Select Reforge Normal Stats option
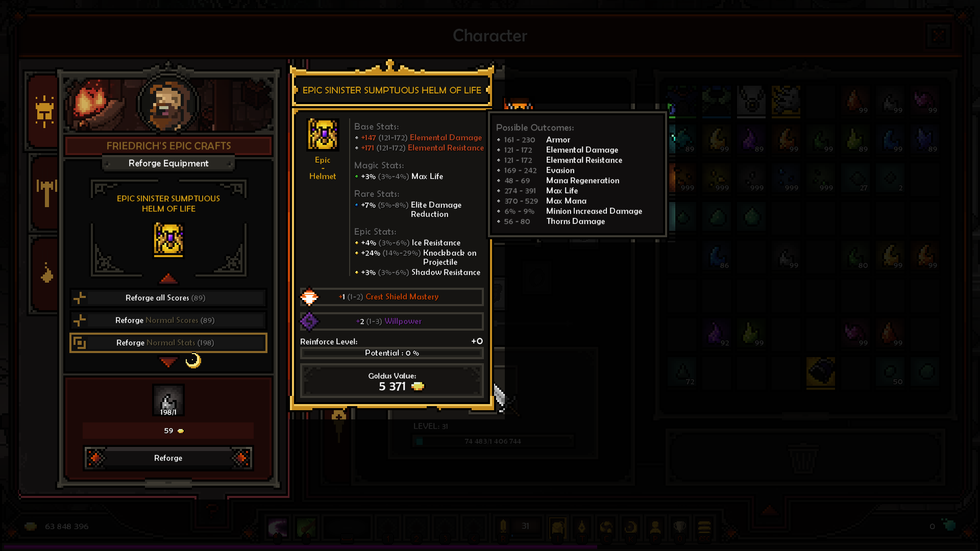The height and width of the screenshot is (551, 980). [x=168, y=343]
